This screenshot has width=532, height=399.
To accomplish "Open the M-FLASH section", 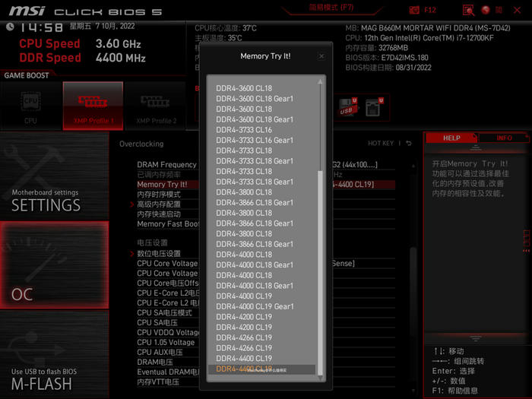I will (x=55, y=354).
